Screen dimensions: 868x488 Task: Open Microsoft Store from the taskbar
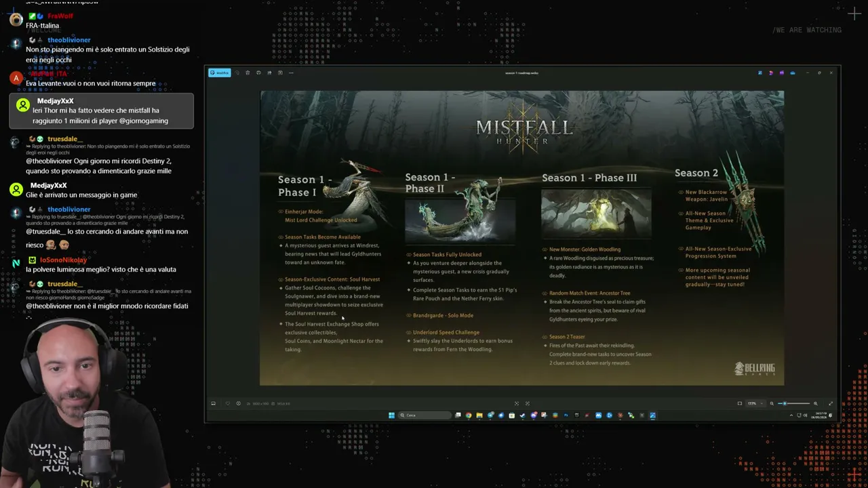click(x=511, y=415)
